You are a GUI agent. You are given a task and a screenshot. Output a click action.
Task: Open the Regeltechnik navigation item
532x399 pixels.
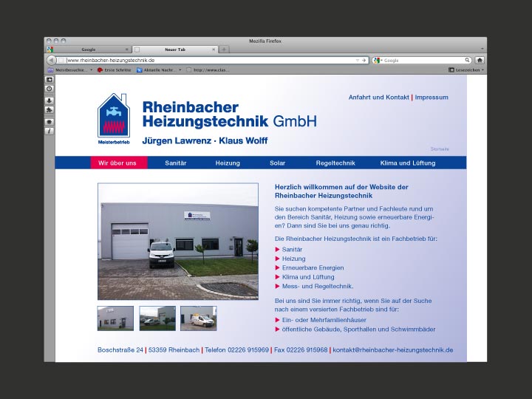(335, 163)
